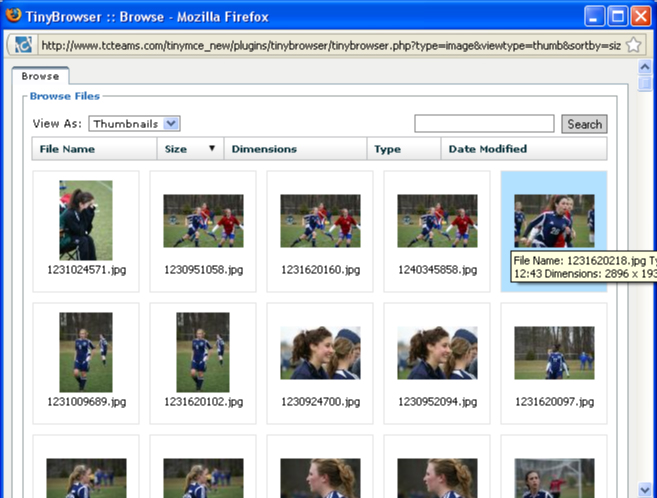Select thumbnail of 1240345858.jpg
657x498 pixels.
[x=437, y=221]
